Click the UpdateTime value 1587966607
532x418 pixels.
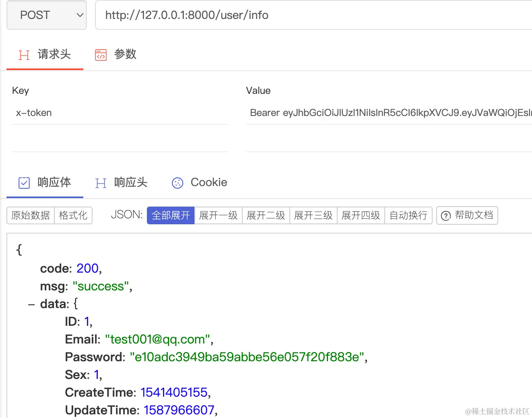tap(179, 410)
